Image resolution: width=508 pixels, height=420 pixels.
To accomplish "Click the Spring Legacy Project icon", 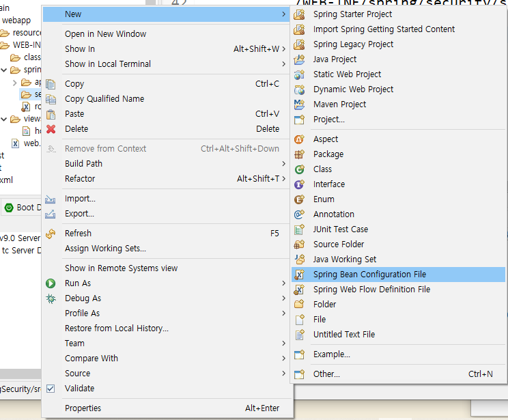I will [299, 44].
